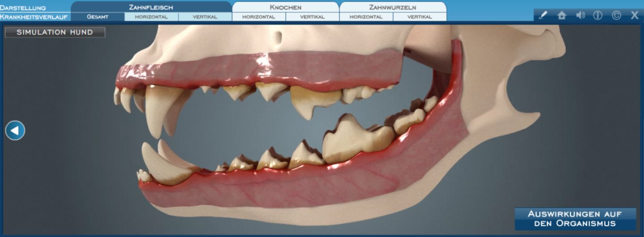This screenshot has height=237, width=644.
Task: Show copyright information icon
Action: click(x=616, y=15)
